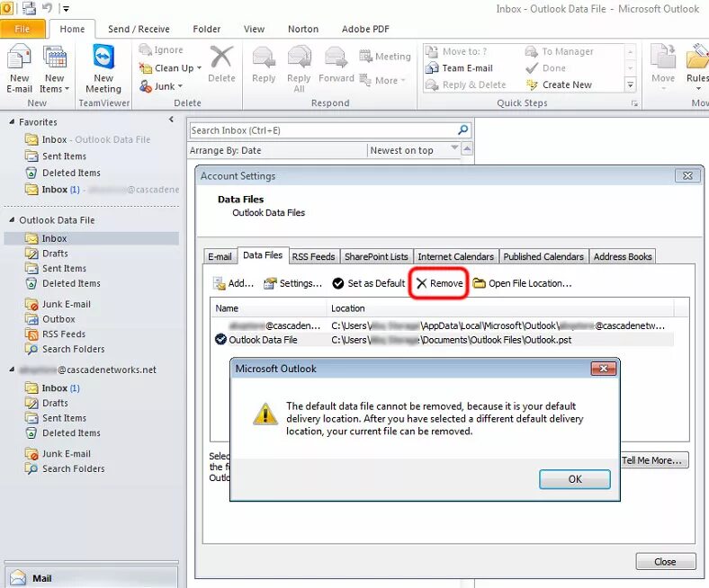Choose the Create New quick step
Image resolution: width=709 pixels, height=588 pixels.
click(x=559, y=85)
